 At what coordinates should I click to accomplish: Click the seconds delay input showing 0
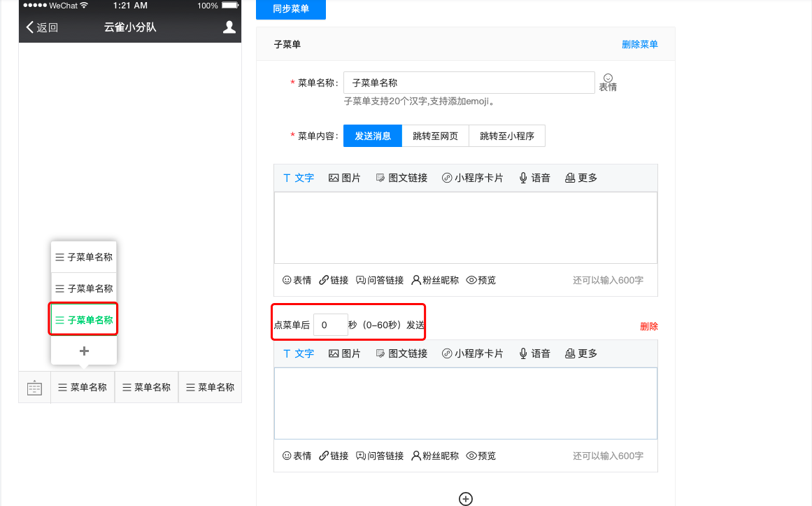[330, 324]
